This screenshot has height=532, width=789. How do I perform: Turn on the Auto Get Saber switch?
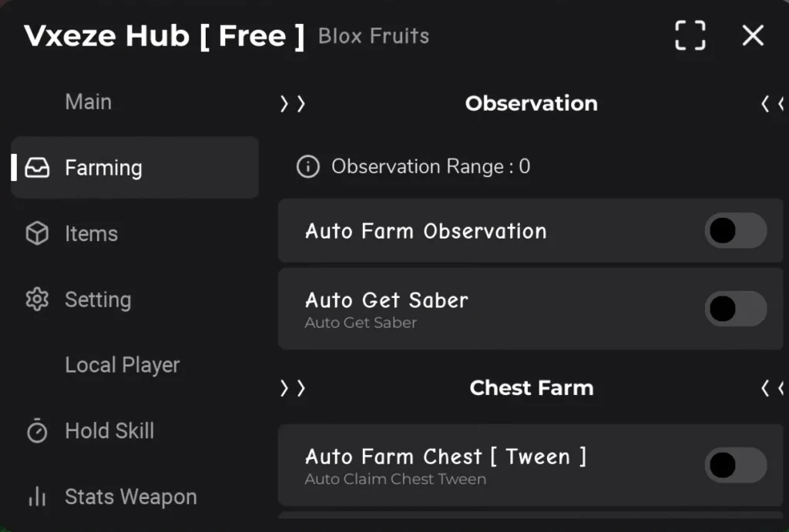pos(735,309)
